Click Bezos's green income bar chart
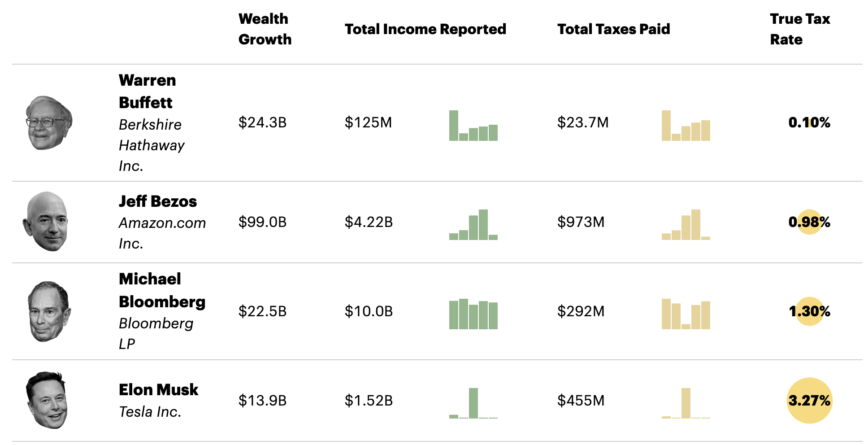The width and height of the screenshot is (868, 445). coord(473,225)
